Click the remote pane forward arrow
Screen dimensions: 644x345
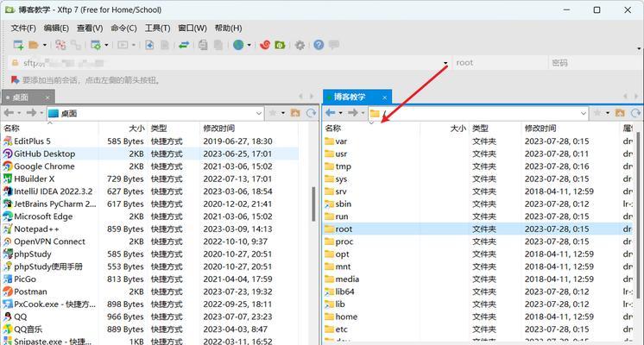(x=353, y=112)
